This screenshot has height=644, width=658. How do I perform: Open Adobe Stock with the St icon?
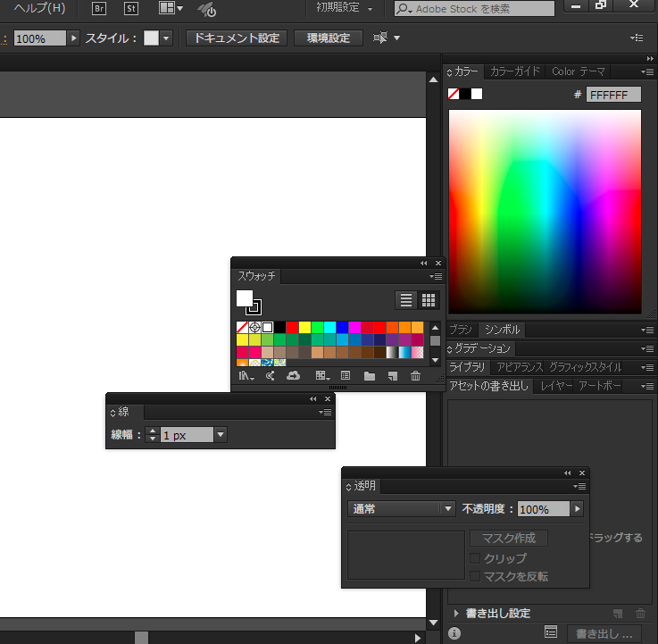[131, 8]
